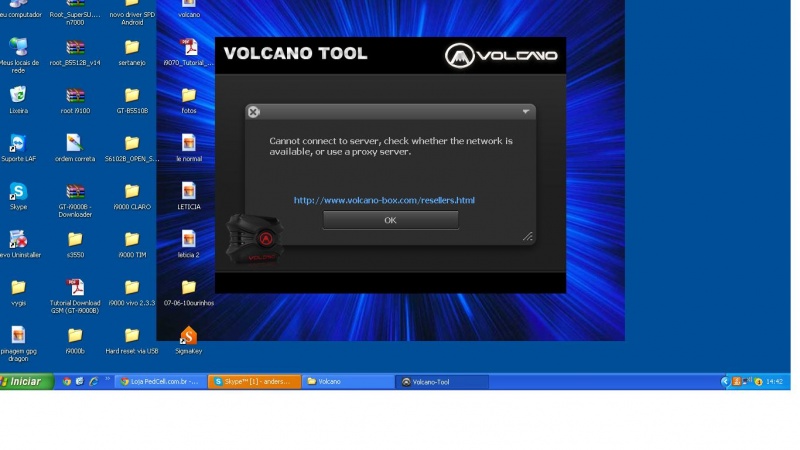Open the Iniciar start menu

tap(26, 381)
